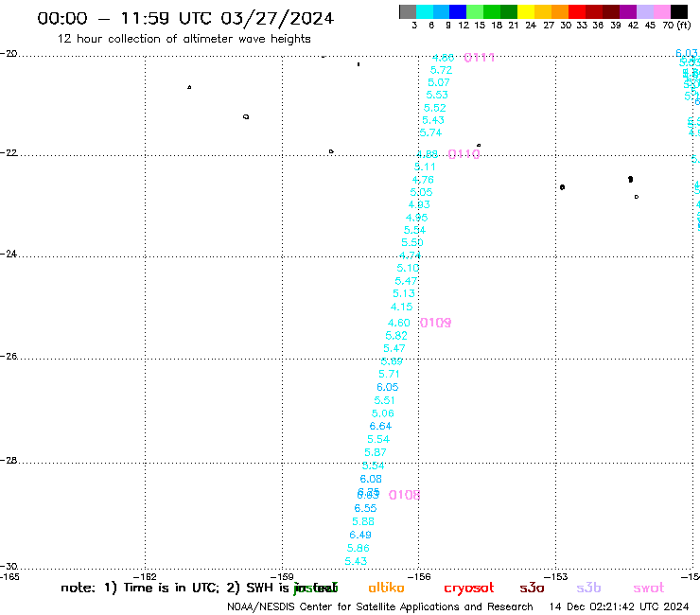
Task: Click the -156 longitude axis label
Action: pyautogui.click(x=419, y=576)
